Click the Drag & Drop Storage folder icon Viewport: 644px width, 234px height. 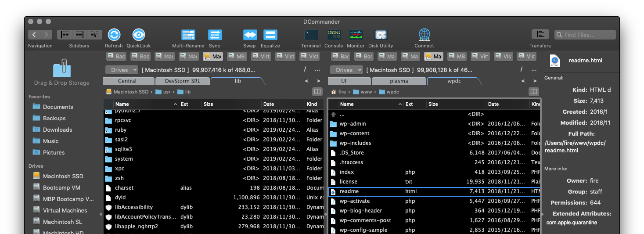point(62,68)
